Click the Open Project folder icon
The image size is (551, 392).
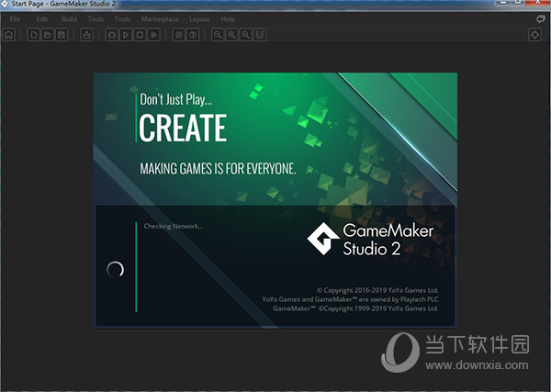tap(48, 35)
